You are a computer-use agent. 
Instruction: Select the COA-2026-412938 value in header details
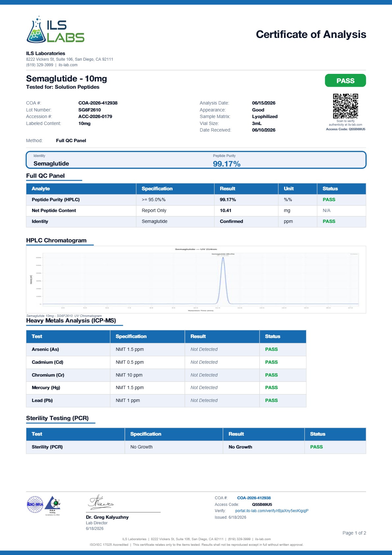tap(98, 103)
